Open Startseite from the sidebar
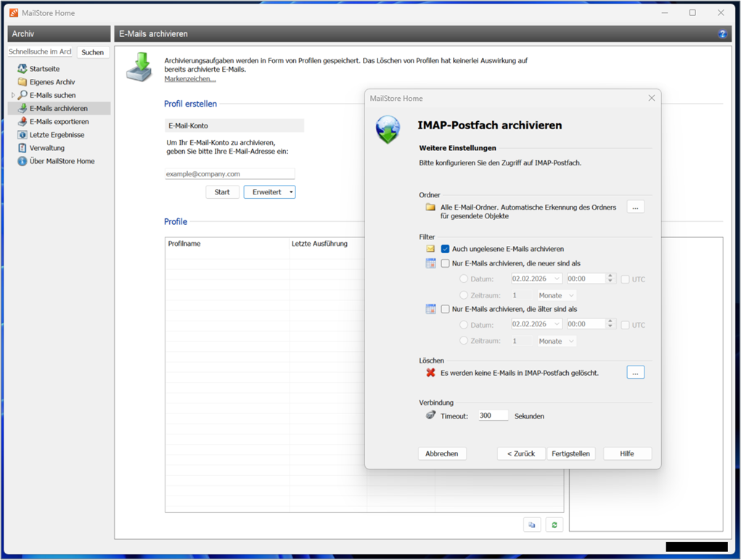Viewport: 741px width, 560px height. (x=44, y=69)
